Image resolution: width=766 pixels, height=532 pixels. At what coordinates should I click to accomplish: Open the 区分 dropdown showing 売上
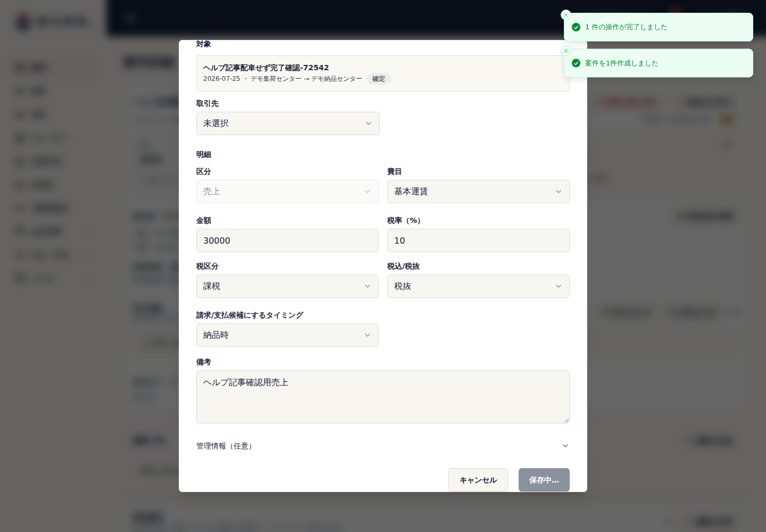click(287, 192)
